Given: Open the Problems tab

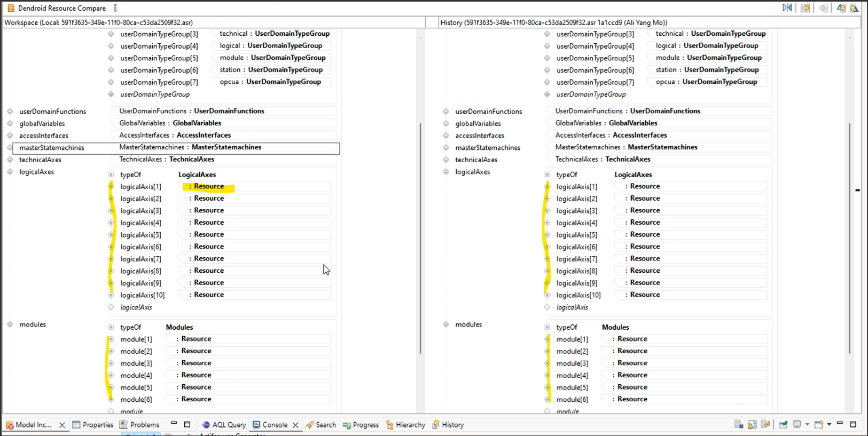Looking at the screenshot, I should point(140,425).
